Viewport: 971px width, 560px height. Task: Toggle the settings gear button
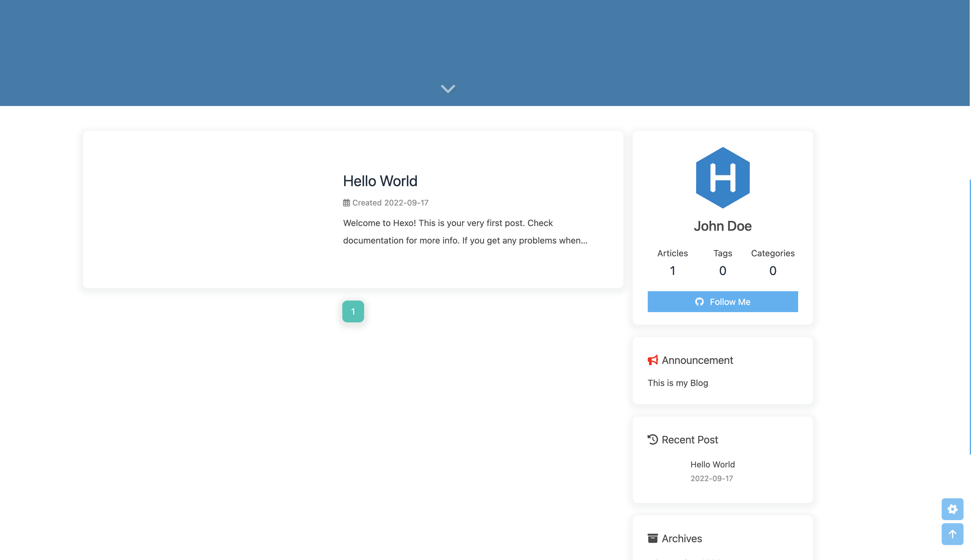[x=952, y=509]
